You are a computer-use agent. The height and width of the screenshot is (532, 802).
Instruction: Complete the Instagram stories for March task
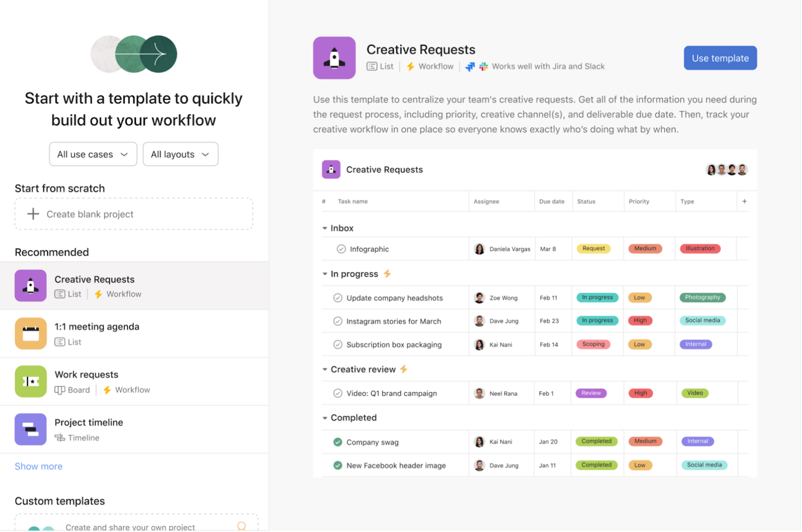point(338,321)
